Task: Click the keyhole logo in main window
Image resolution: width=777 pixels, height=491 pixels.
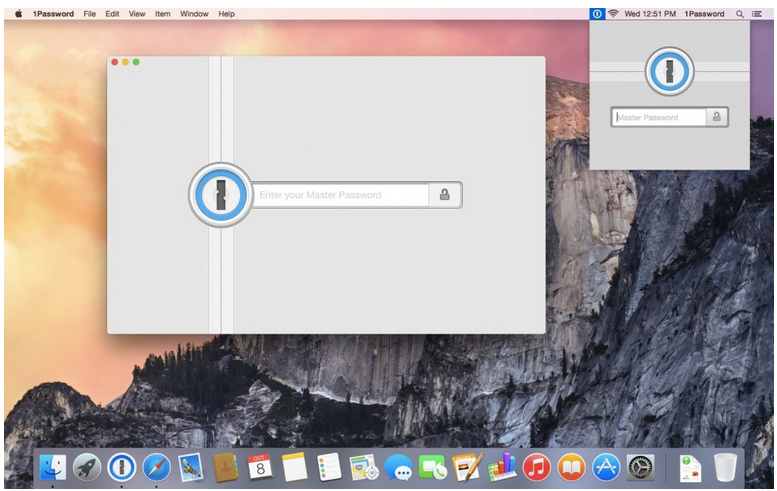Action: pyautogui.click(x=221, y=195)
